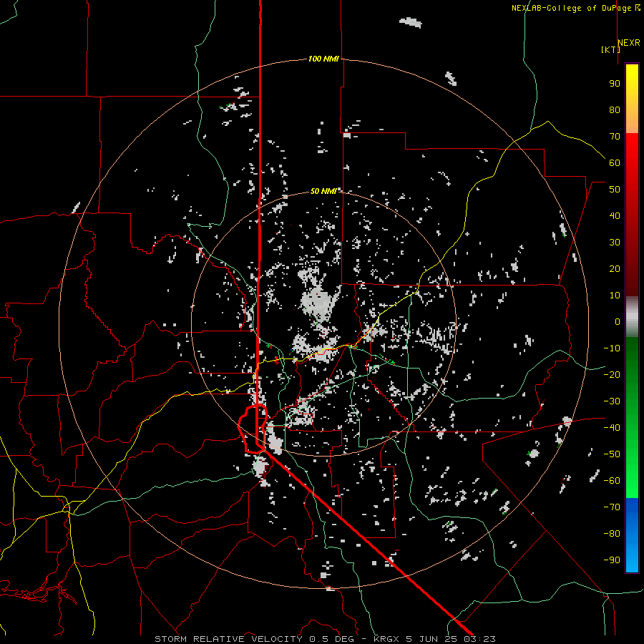Pick the gray zero-velocity color bar segment
The width and height of the screenshot is (644, 644).
tap(632, 317)
